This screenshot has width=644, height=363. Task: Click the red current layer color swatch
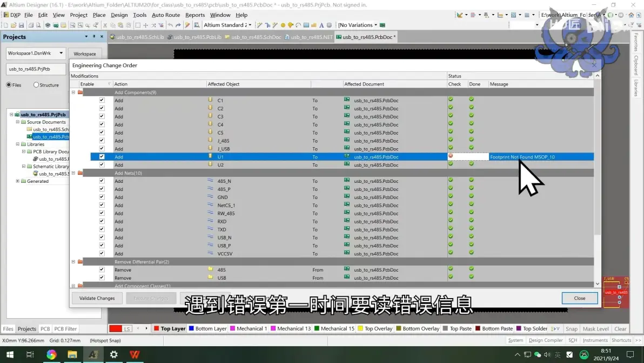(x=116, y=328)
